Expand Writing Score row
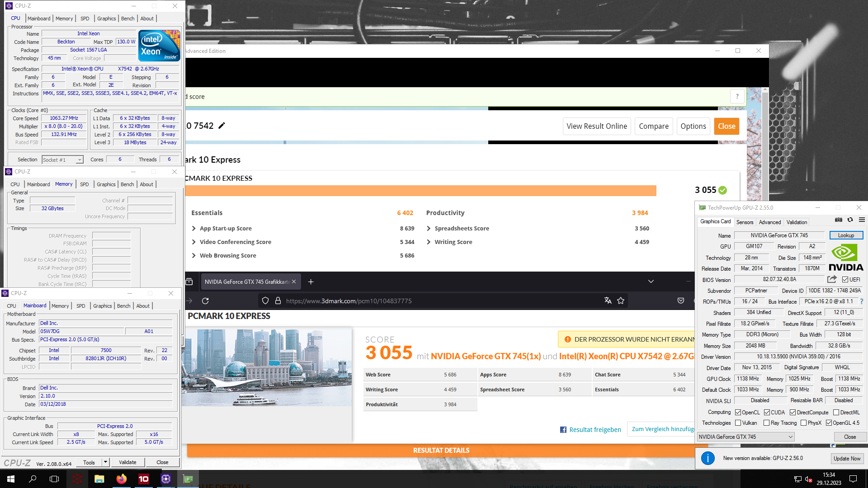868x488 pixels. [429, 242]
